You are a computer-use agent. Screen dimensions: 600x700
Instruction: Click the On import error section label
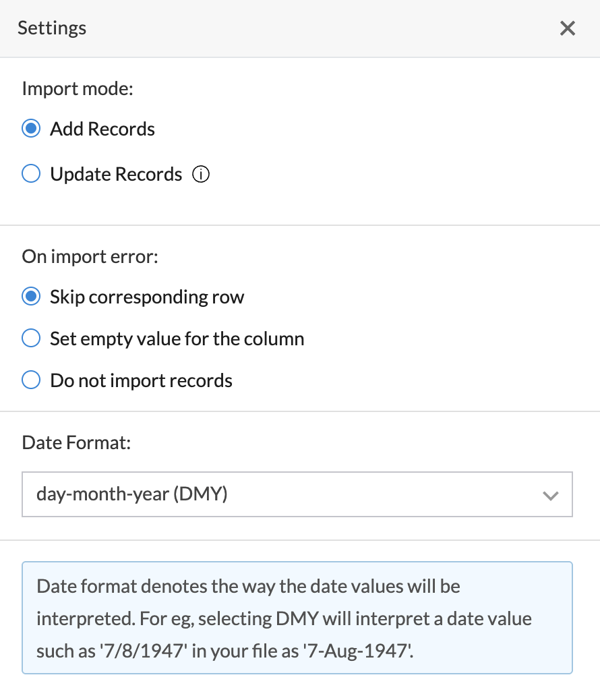click(90, 256)
